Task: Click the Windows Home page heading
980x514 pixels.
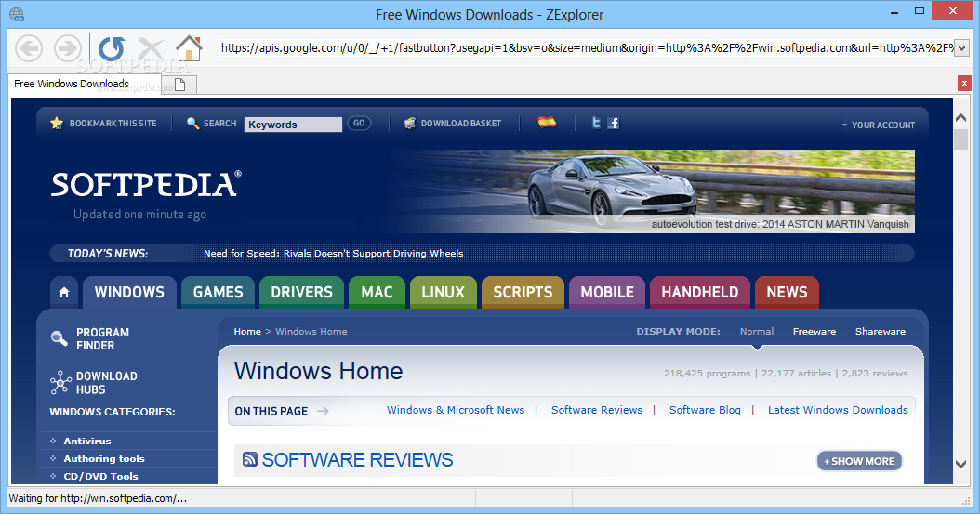Action: [318, 371]
